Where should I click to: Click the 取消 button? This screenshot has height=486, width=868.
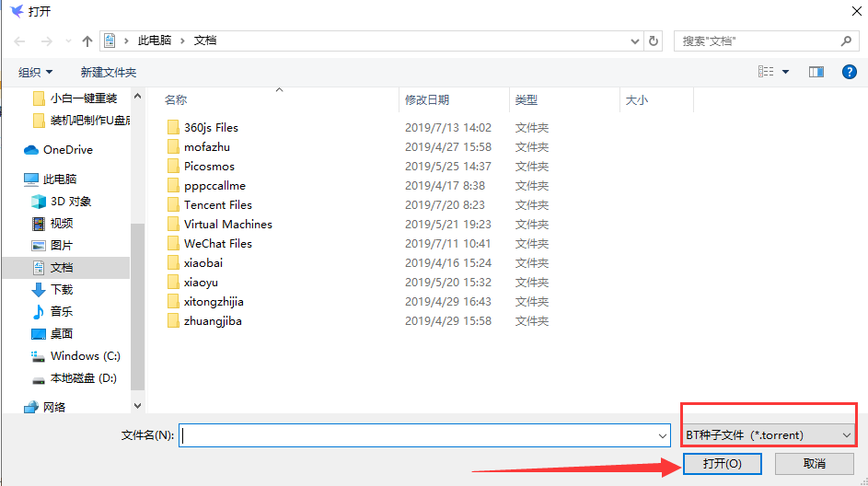click(x=814, y=464)
